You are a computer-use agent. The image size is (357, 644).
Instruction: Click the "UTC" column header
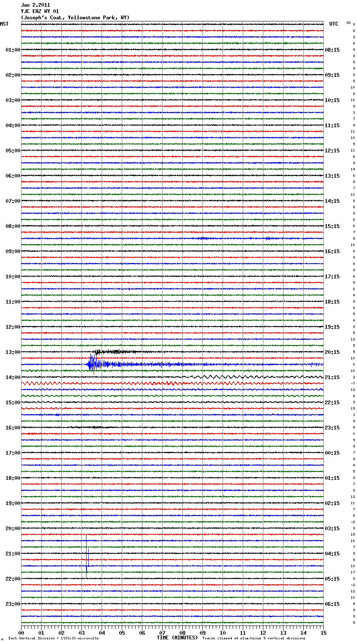click(x=334, y=24)
